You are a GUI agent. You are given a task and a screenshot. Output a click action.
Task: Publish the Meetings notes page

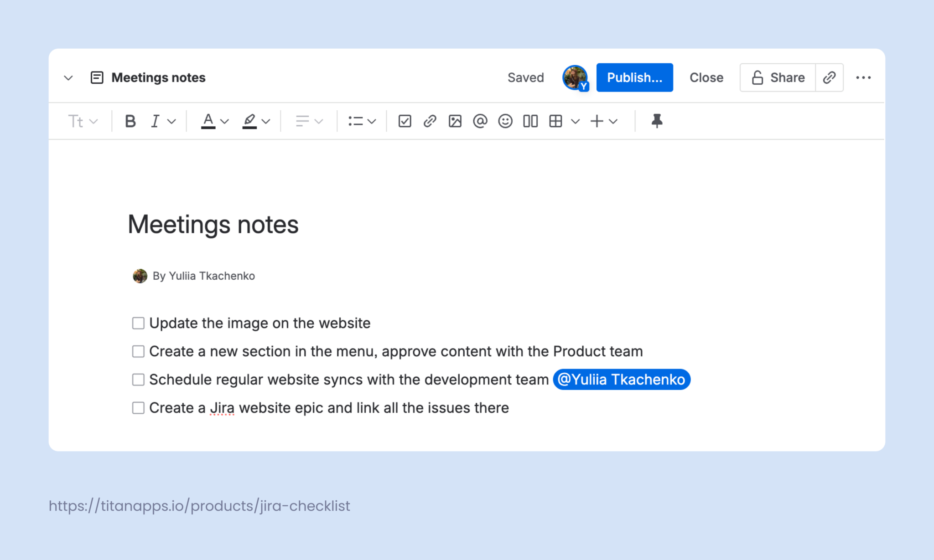click(634, 77)
